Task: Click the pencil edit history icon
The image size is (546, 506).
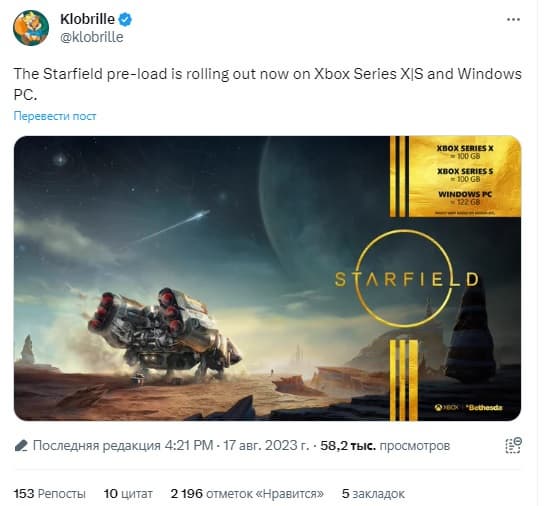Action: [x=21, y=445]
